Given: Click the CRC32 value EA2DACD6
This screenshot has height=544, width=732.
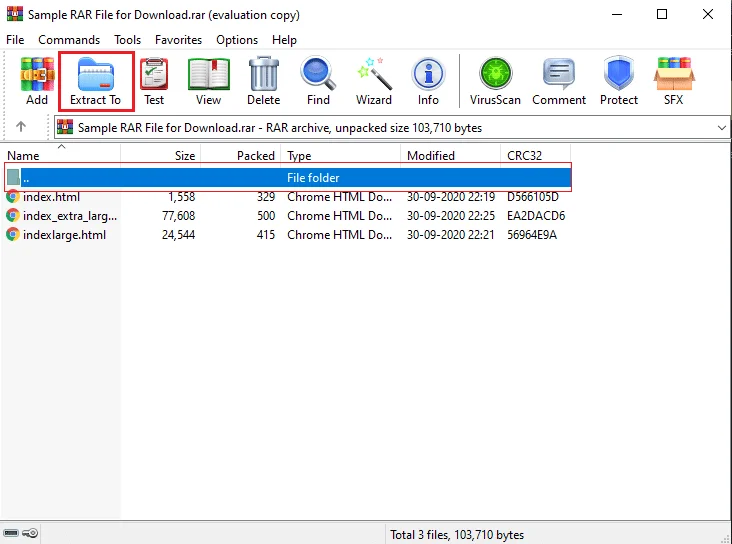Looking at the screenshot, I should (x=536, y=216).
